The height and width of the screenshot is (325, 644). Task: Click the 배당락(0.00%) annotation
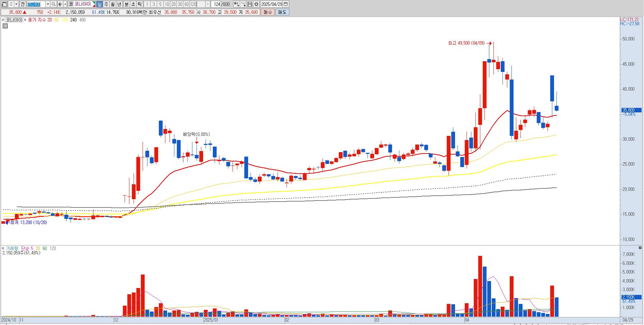[x=197, y=134]
